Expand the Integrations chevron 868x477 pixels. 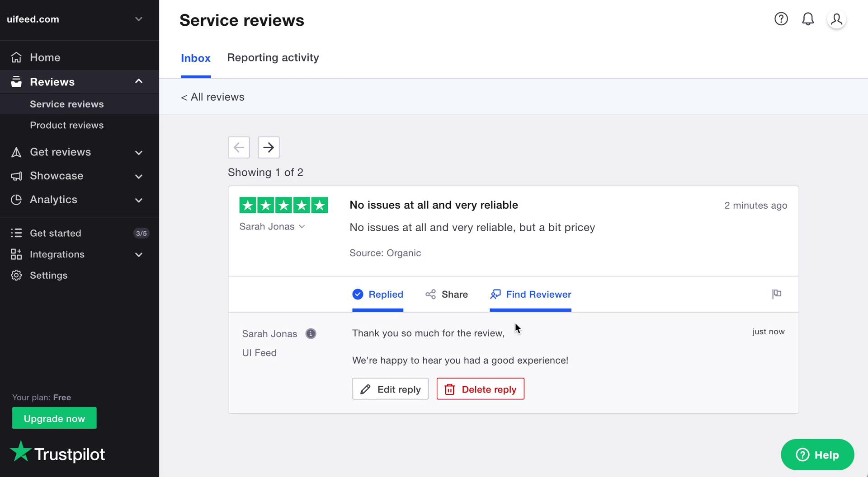point(139,255)
